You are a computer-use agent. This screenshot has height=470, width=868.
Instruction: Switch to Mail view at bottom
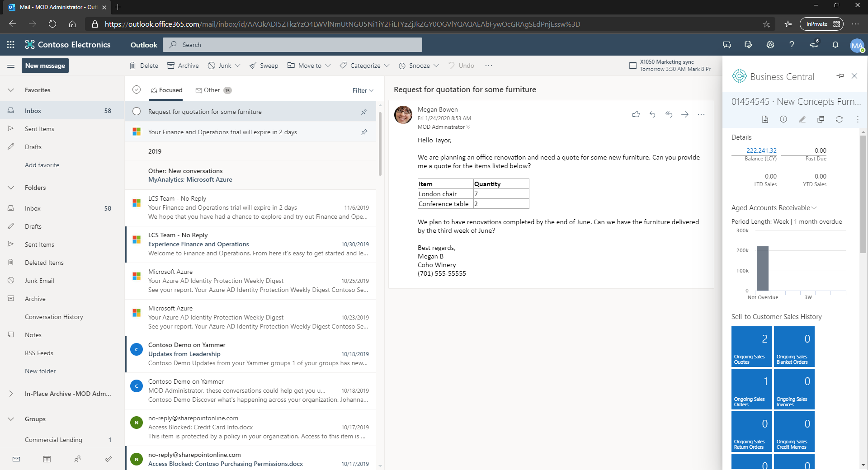point(16,459)
